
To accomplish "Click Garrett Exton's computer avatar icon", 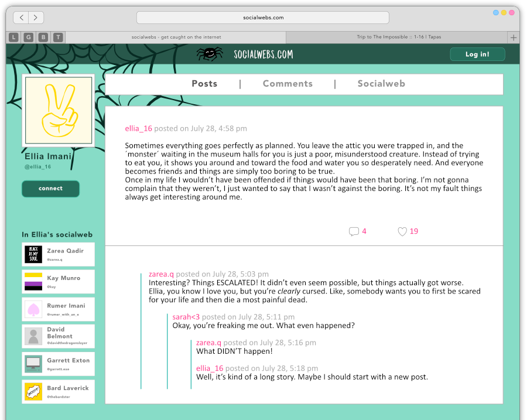I will click(x=34, y=364).
